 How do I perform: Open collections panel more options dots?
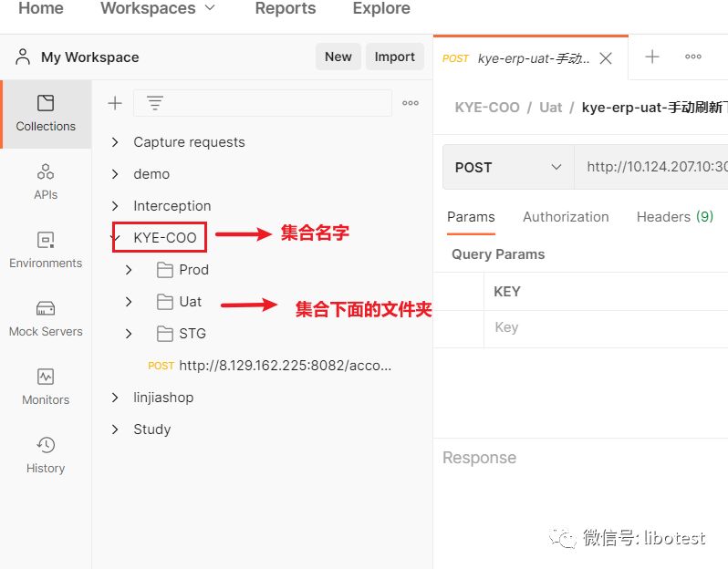pyautogui.click(x=411, y=103)
